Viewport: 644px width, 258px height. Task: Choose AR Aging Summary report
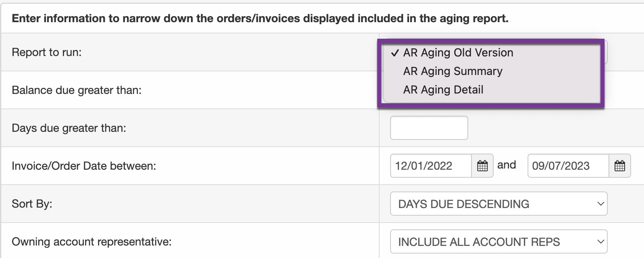[x=452, y=71]
